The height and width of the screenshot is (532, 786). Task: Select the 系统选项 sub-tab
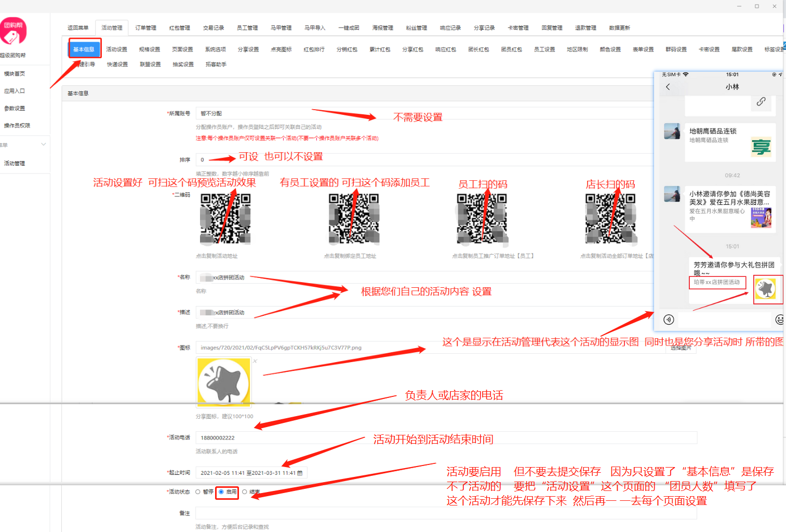[215, 49]
